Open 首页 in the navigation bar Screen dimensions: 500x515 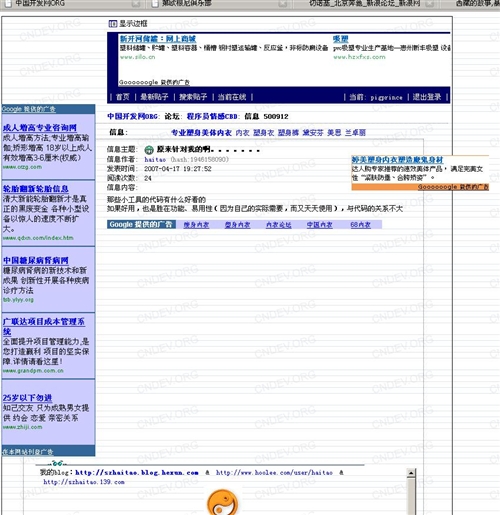click(x=122, y=97)
